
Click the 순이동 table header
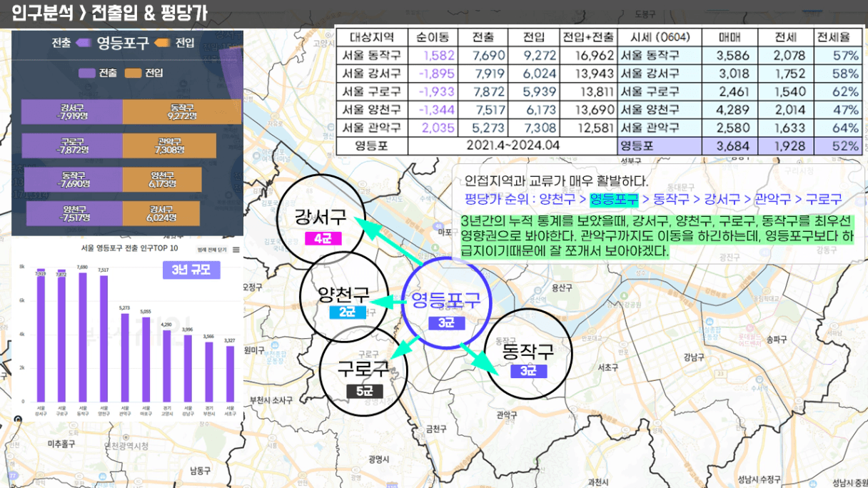coord(433,37)
